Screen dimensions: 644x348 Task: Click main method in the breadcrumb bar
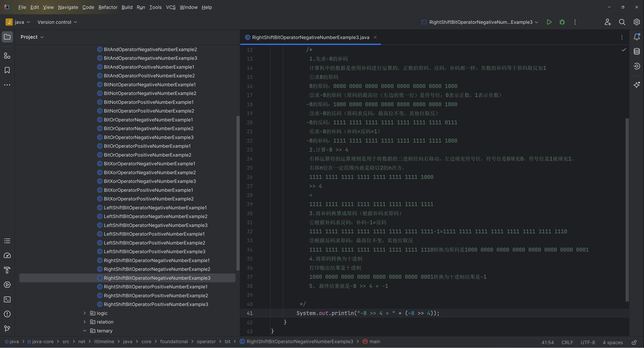(x=371, y=341)
